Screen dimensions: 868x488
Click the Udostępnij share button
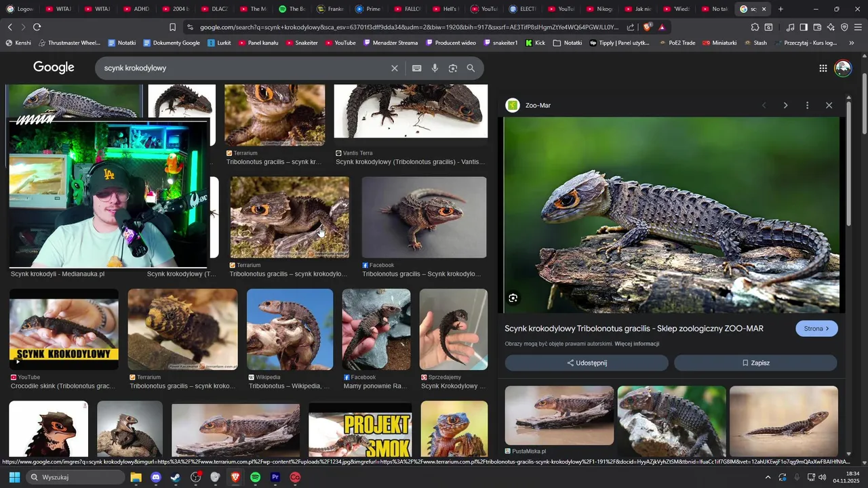pyautogui.click(x=587, y=363)
